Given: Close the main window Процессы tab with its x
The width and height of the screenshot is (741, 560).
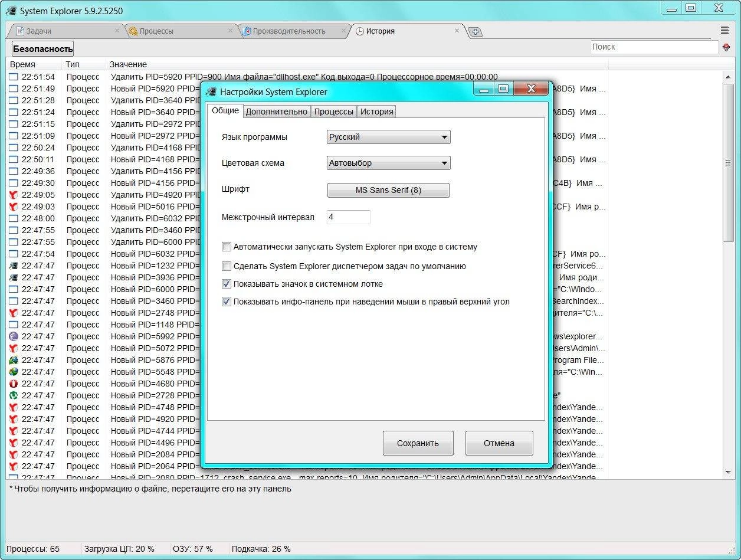Looking at the screenshot, I should [x=231, y=31].
